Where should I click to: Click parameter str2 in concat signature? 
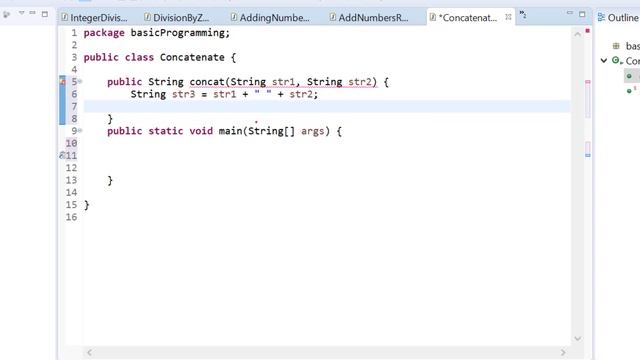(x=360, y=82)
